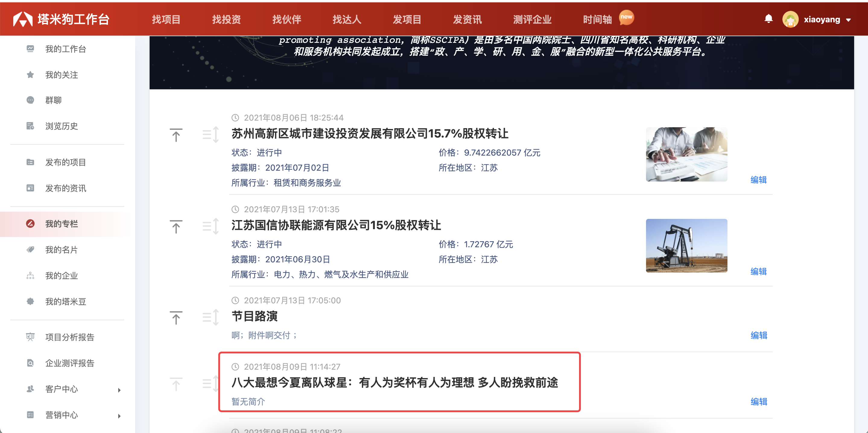Open 我的名片 in sidebar
868x433 pixels.
62,250
